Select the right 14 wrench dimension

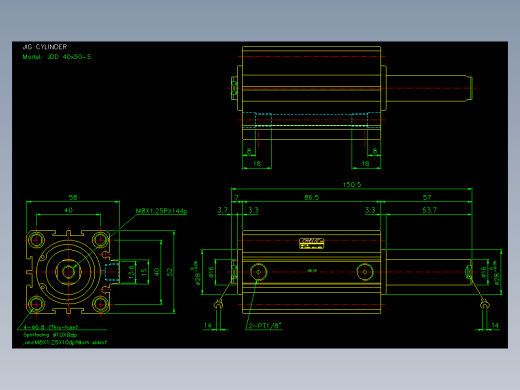point(495,325)
